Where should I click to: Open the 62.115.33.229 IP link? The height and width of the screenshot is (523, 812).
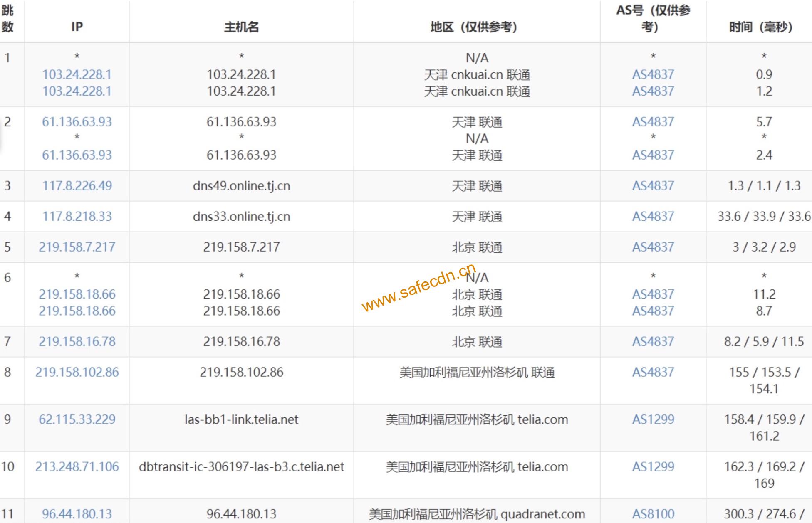pyautogui.click(x=77, y=419)
